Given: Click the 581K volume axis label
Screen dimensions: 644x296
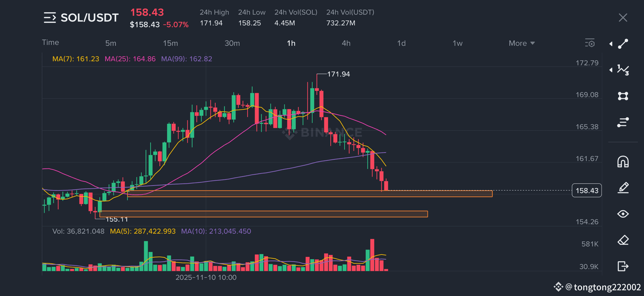Looking at the screenshot, I should [590, 244].
